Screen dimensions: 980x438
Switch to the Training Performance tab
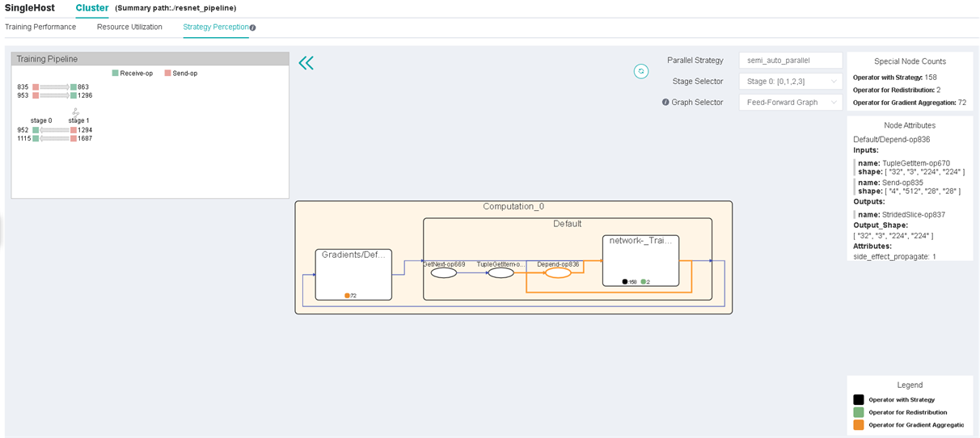coord(40,27)
